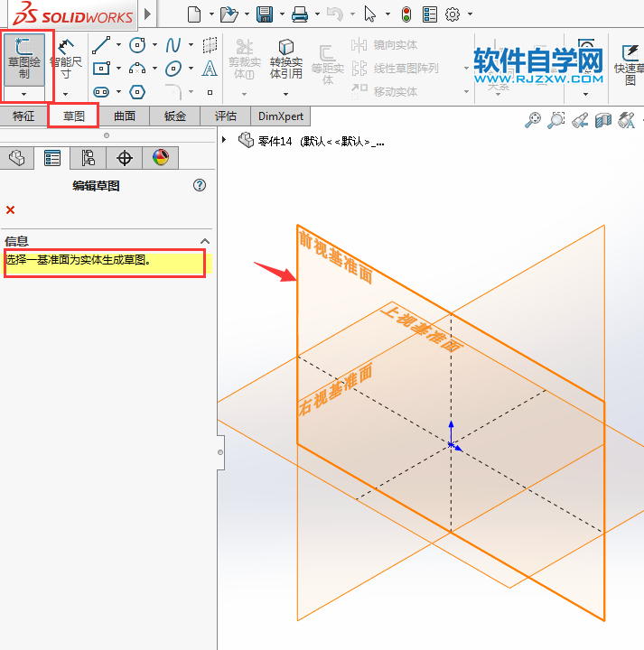Undo the last action
The height and width of the screenshot is (650, 644).
[335, 14]
